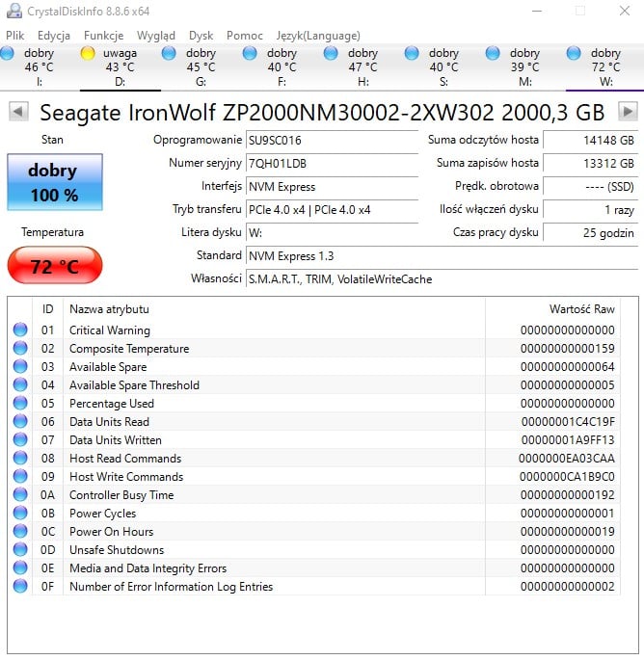Click the Oprogramowanie field SU9SC016

click(332, 140)
